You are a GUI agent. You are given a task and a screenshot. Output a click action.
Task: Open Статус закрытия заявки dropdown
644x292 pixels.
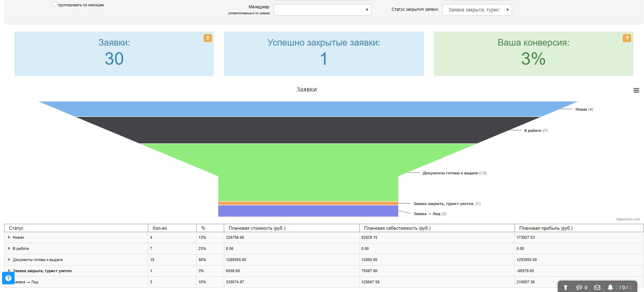477,10
